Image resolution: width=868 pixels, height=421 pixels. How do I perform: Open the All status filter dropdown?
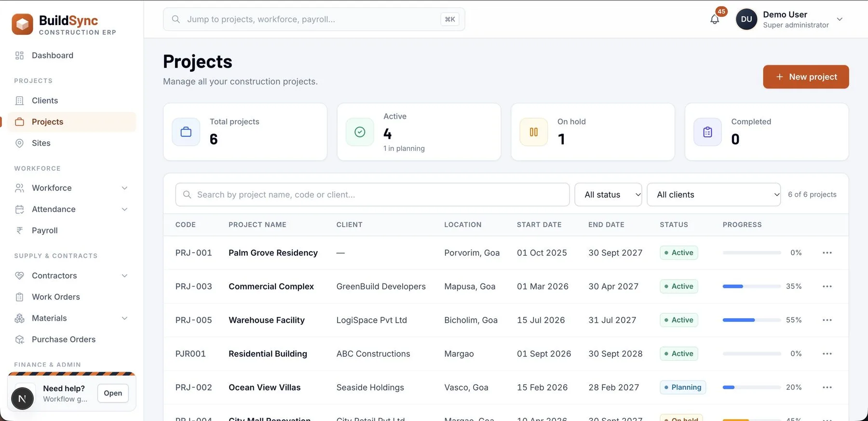point(608,195)
